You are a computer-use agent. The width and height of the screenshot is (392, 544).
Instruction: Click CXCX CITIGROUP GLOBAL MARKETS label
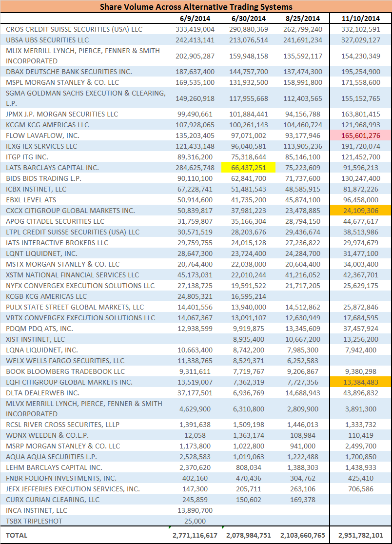(70, 211)
